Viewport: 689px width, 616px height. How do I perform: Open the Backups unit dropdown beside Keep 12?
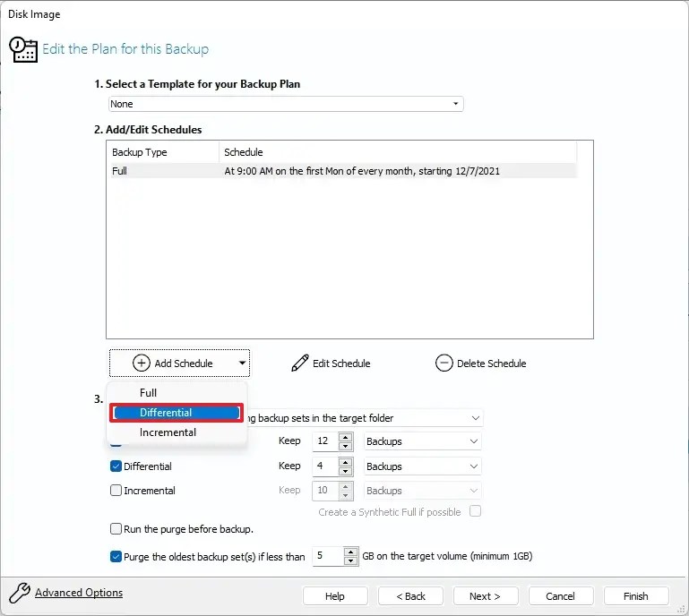tap(422, 441)
